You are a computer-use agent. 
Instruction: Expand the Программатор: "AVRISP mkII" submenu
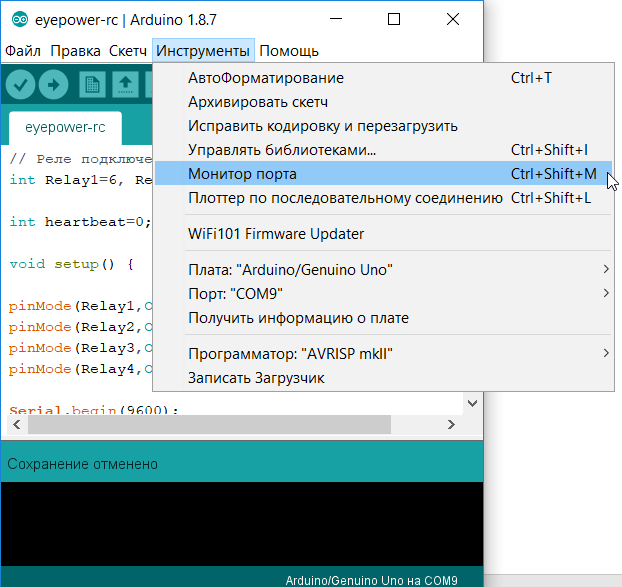coord(383,354)
